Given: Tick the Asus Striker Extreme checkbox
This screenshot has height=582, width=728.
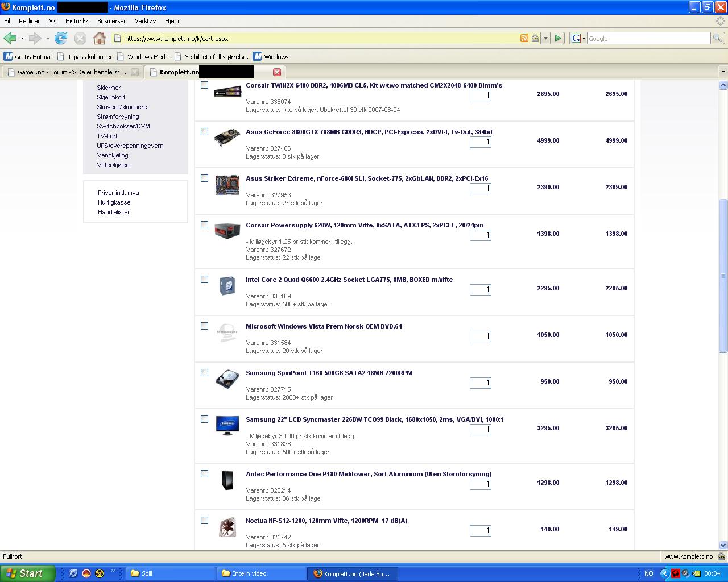Looking at the screenshot, I should tap(205, 178).
